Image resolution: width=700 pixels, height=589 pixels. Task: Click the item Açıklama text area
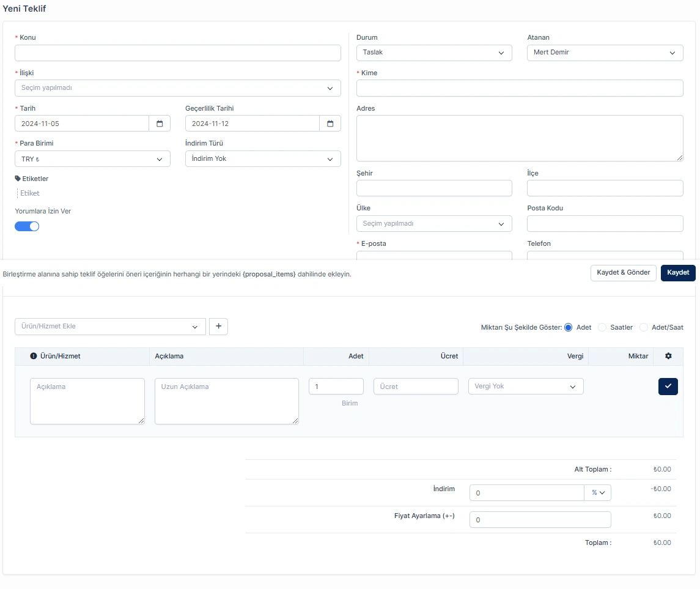point(87,401)
